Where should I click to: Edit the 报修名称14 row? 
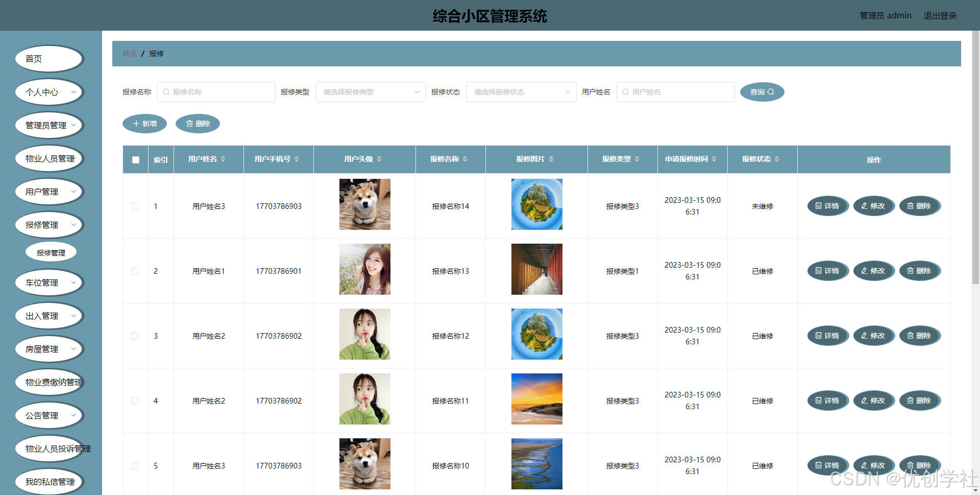point(873,206)
